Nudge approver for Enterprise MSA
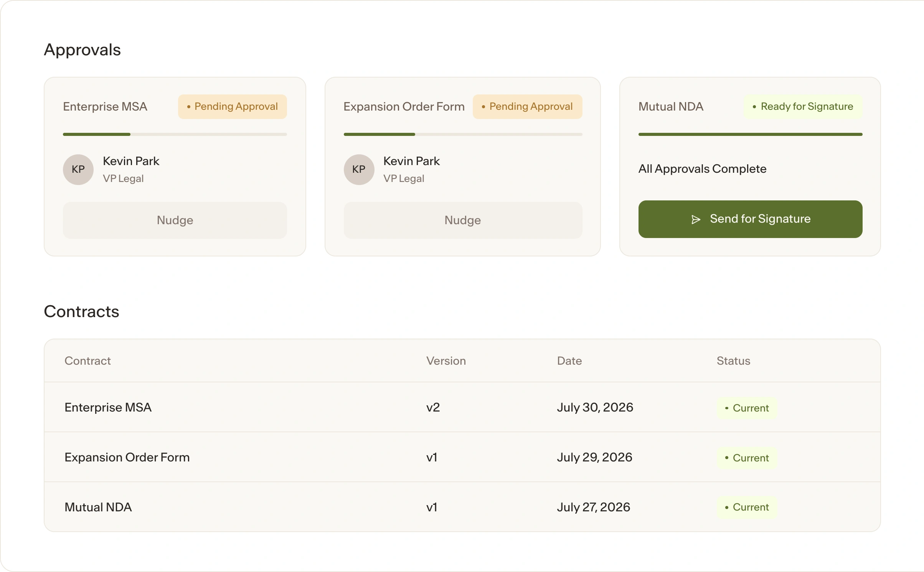This screenshot has width=924, height=572. pyautogui.click(x=175, y=220)
